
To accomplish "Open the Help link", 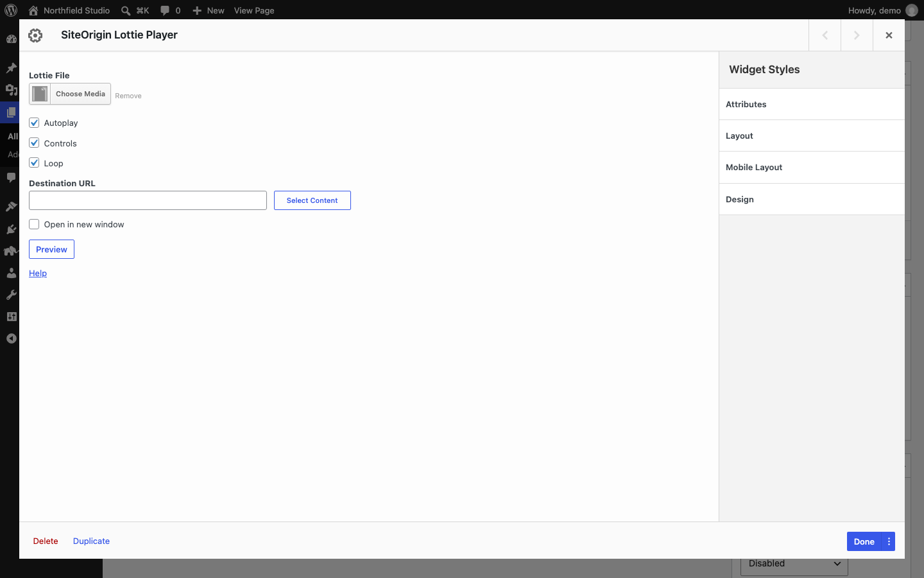I will click(38, 273).
